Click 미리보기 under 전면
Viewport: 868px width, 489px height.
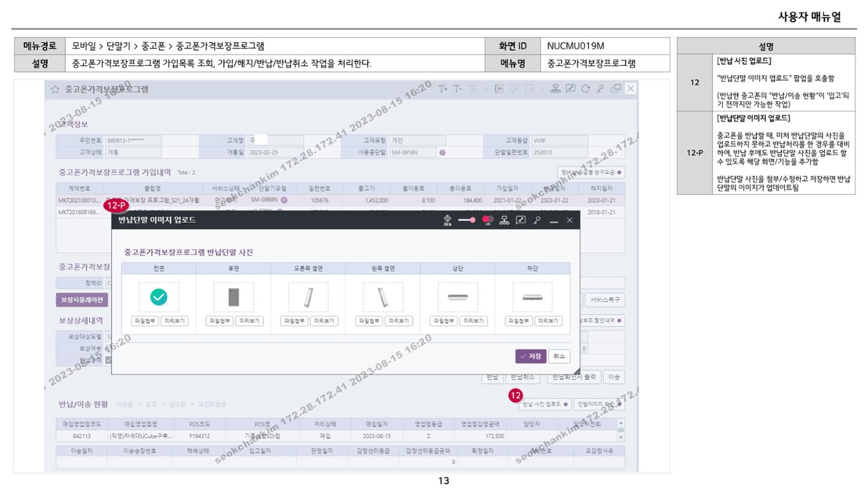[x=175, y=321]
